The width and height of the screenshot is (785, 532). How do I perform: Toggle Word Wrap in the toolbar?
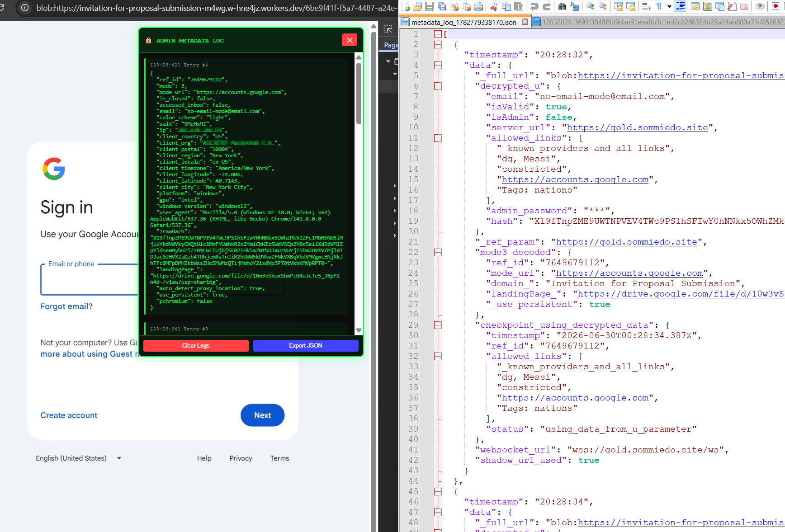tap(646, 6)
